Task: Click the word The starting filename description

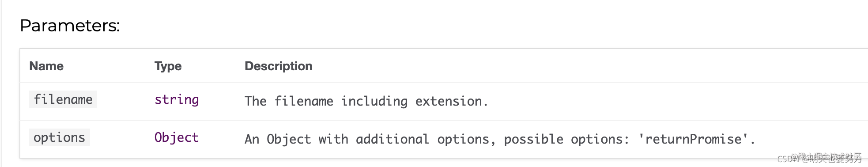Action: tap(256, 101)
